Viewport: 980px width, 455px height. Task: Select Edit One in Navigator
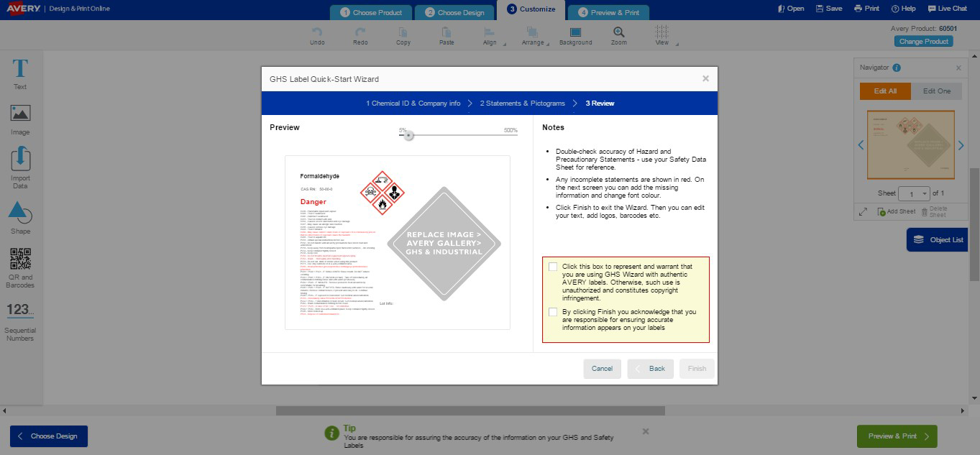tap(937, 91)
